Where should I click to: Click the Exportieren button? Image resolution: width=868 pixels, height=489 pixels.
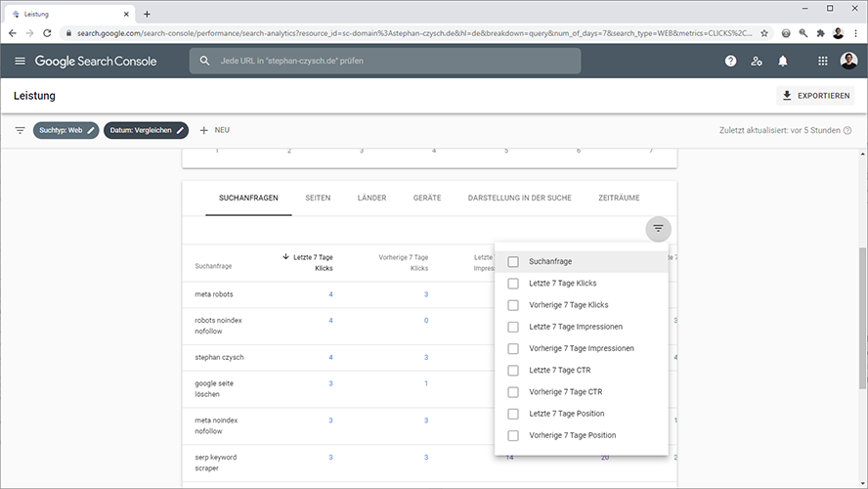[x=815, y=96]
